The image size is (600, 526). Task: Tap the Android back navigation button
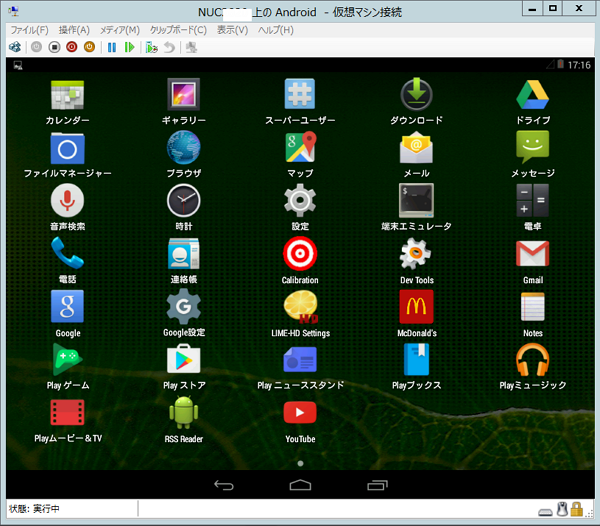point(224,485)
